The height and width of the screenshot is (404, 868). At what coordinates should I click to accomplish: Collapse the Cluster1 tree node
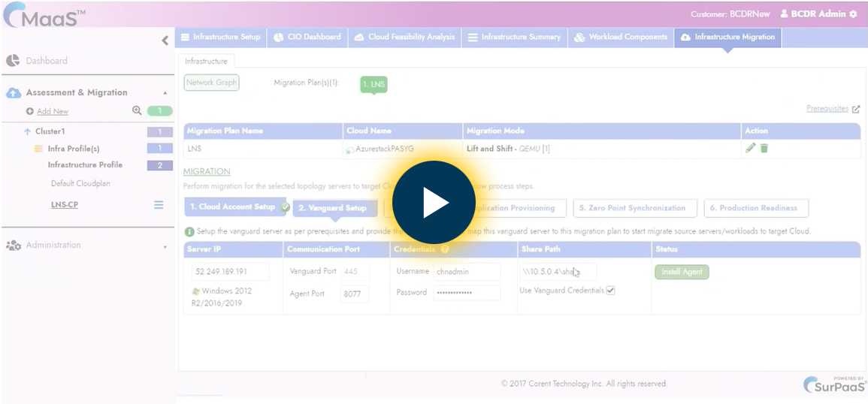28,131
